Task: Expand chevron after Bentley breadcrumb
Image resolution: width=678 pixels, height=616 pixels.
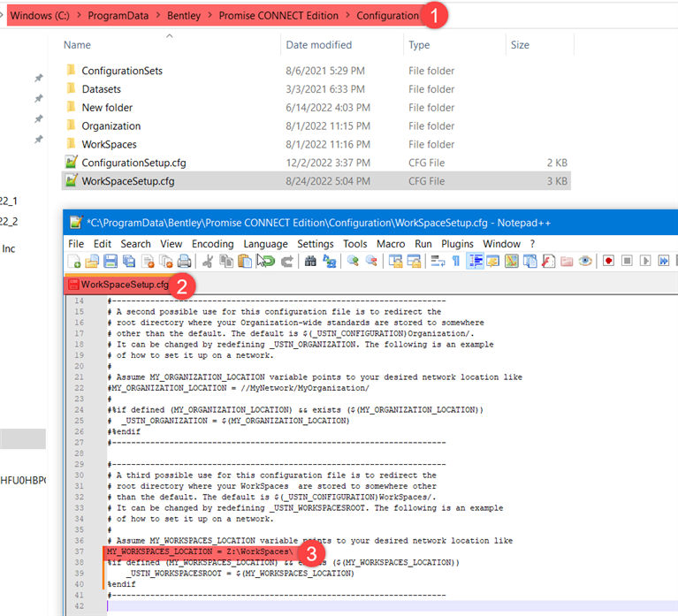Action: click(209, 15)
